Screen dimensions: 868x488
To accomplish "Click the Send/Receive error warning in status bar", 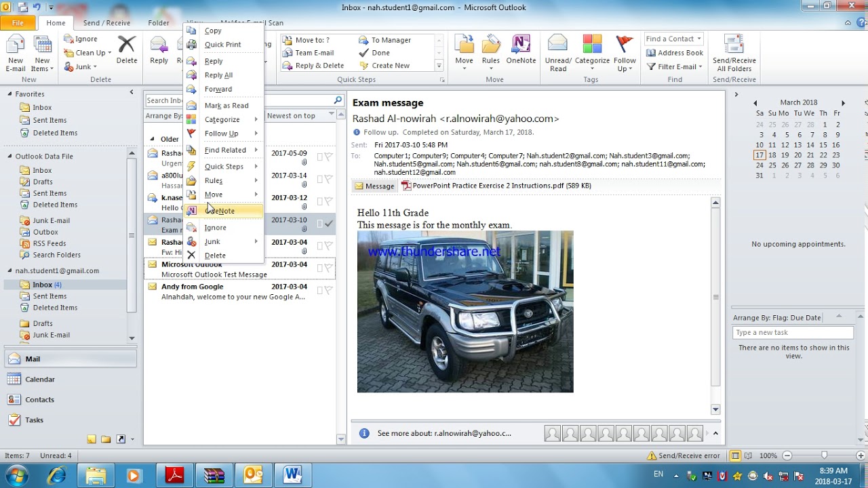I will pyautogui.click(x=684, y=455).
